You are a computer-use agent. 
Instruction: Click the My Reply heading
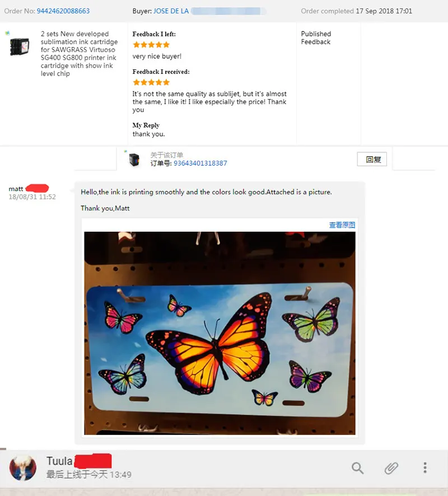(x=146, y=125)
